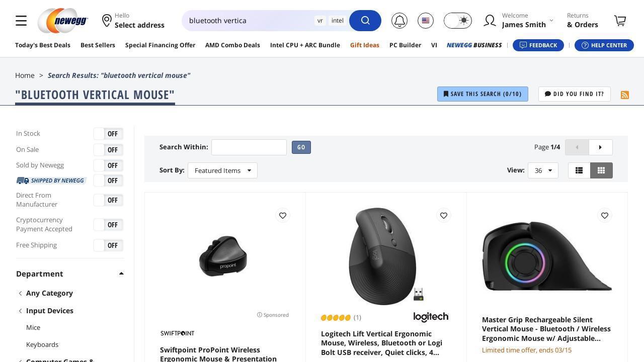Open the Sort By dropdown
The image size is (644, 362).
coord(222,170)
